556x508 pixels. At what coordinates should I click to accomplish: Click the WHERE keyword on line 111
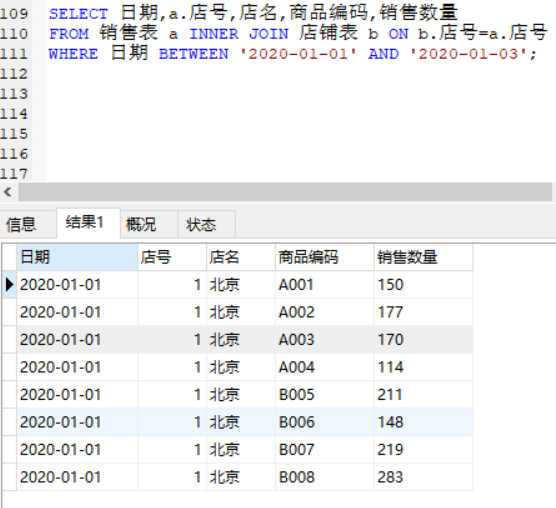tap(73, 54)
